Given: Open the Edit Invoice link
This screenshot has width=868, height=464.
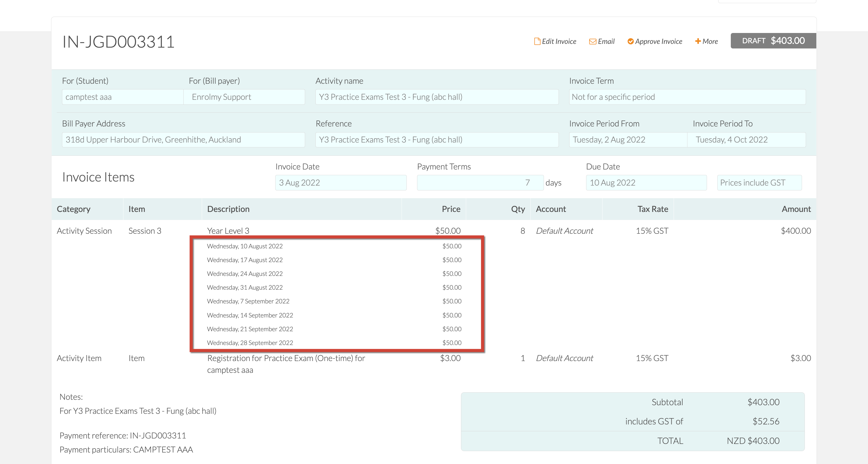Looking at the screenshot, I should tap(555, 41).
